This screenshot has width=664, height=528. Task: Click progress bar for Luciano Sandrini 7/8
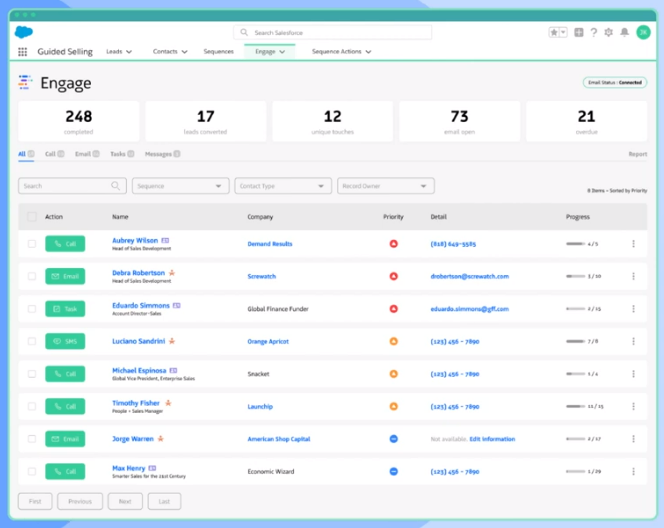[575, 341]
